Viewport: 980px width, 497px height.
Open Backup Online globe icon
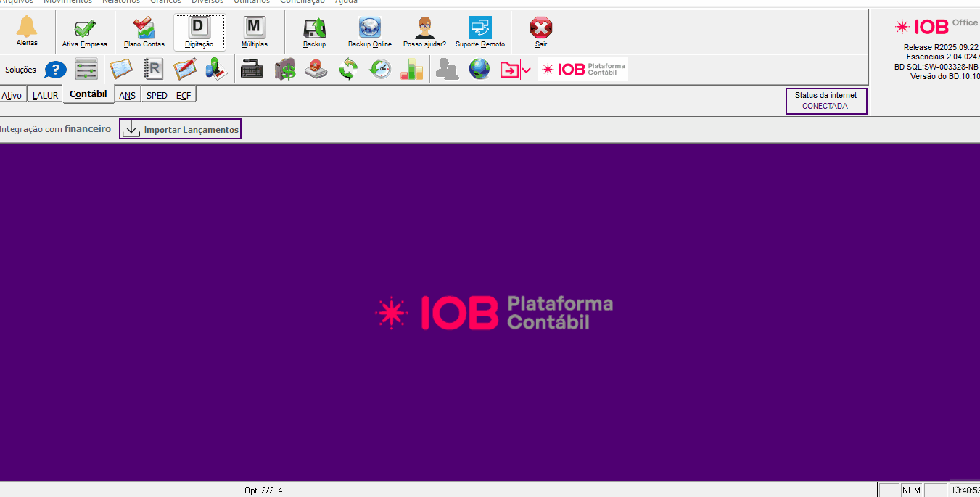369,31
